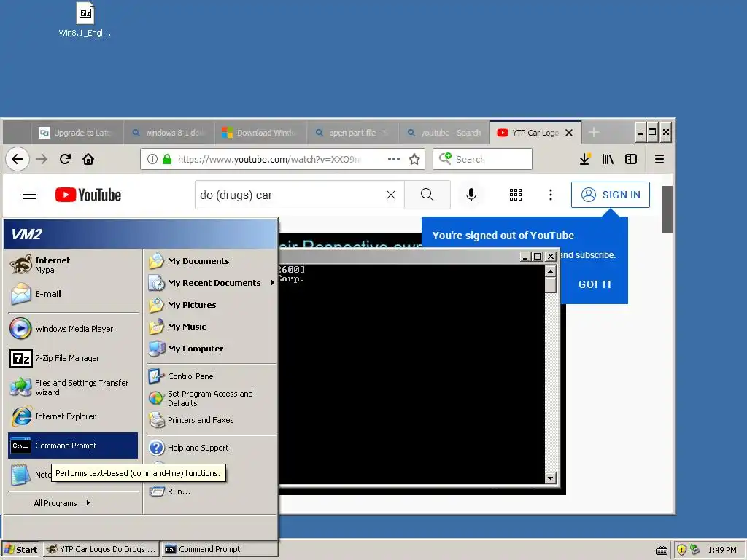Open the YouTube apps grid
The image size is (747, 560).
[x=516, y=195]
